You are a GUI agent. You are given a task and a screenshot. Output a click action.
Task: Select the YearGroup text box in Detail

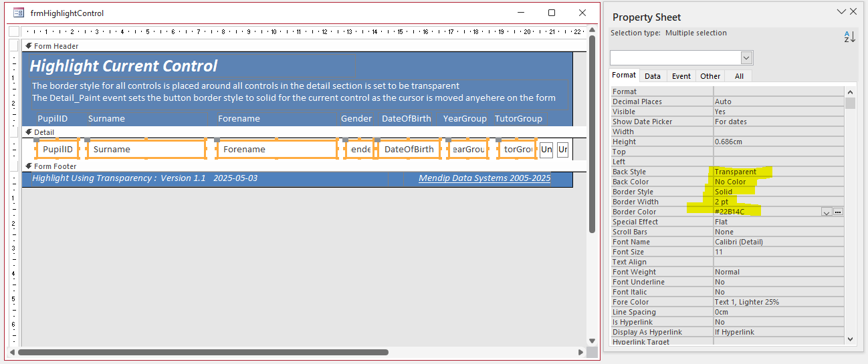tap(468, 150)
